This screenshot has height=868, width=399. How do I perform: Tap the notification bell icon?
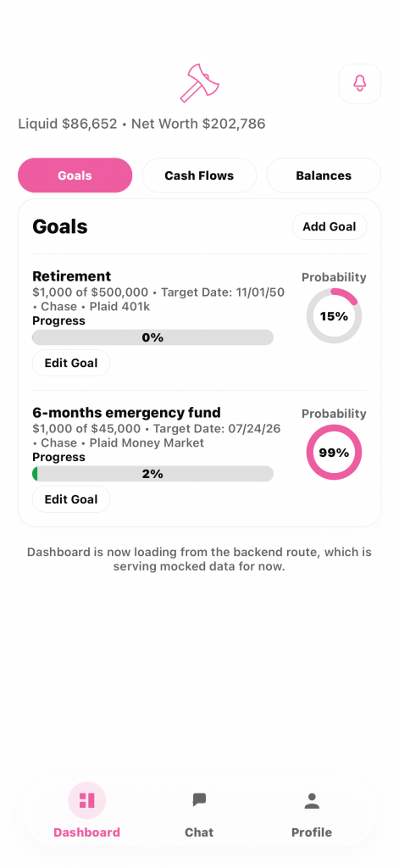[x=360, y=84]
